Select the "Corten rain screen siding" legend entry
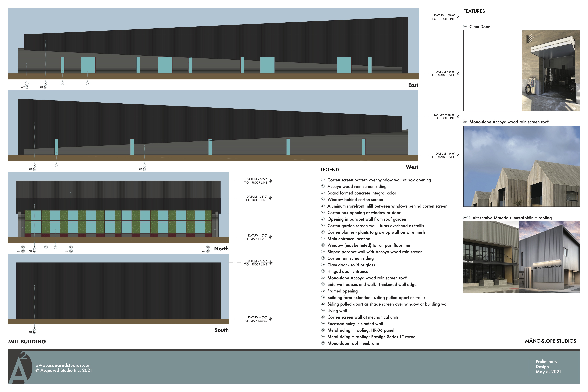588x392 pixels. pyautogui.click(x=351, y=258)
